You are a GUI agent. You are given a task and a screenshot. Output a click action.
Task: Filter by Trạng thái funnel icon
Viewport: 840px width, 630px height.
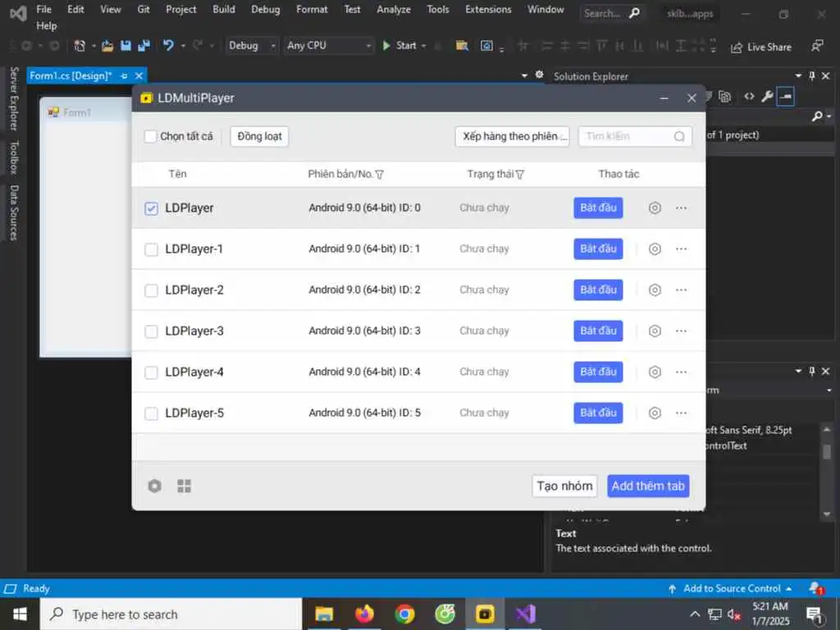tap(519, 174)
